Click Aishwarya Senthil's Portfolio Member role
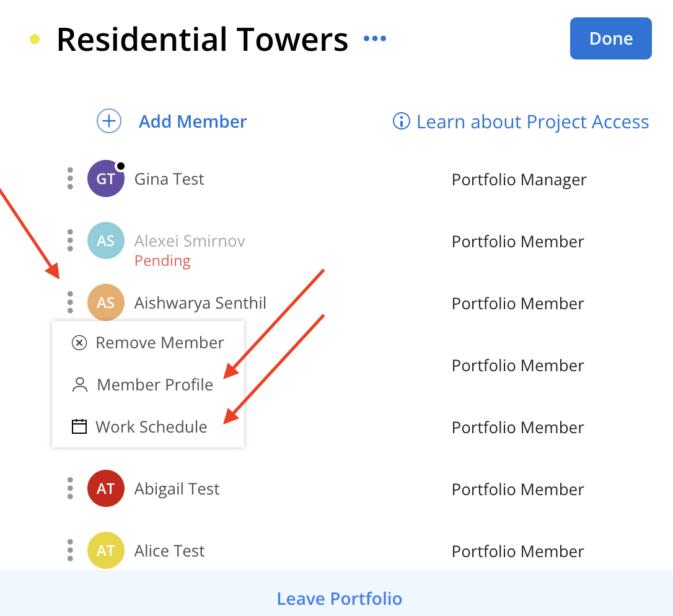The width and height of the screenshot is (673, 616). (518, 304)
